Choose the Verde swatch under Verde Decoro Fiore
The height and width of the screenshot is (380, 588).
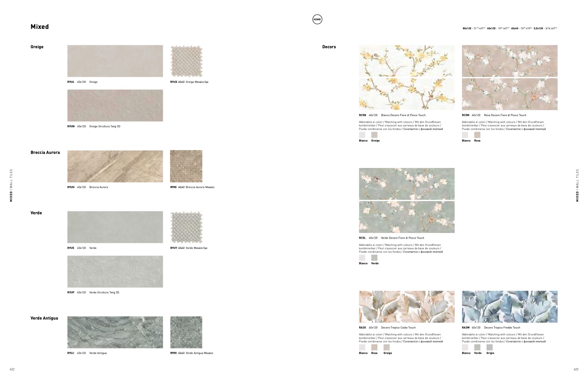tap(374, 258)
